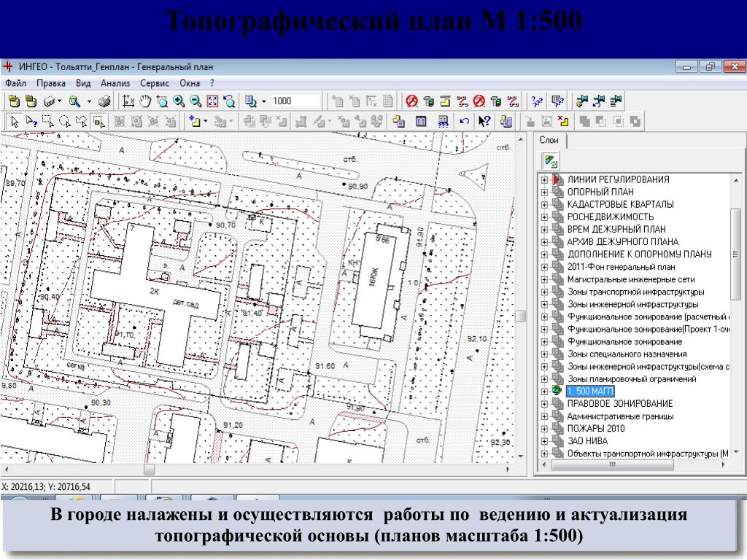Image resolution: width=747 pixels, height=560 pixels.
Task: Switch to the Слои tab
Action: coord(549,140)
